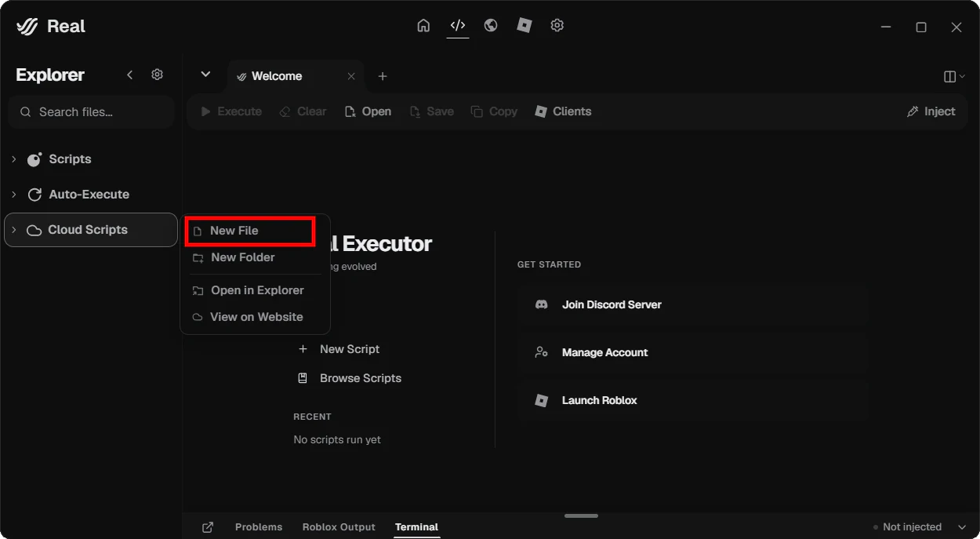The width and height of the screenshot is (980, 539).
Task: Open the tab list dropdown chevron
Action: 205,75
